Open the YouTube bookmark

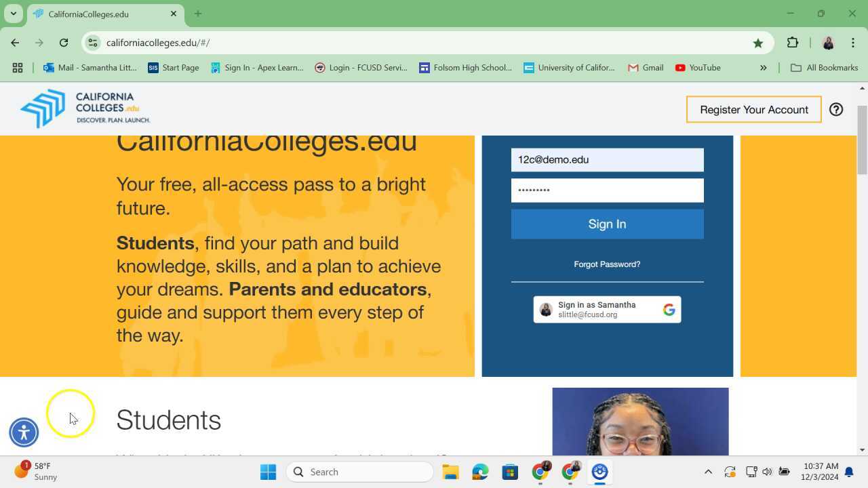pyautogui.click(x=698, y=68)
